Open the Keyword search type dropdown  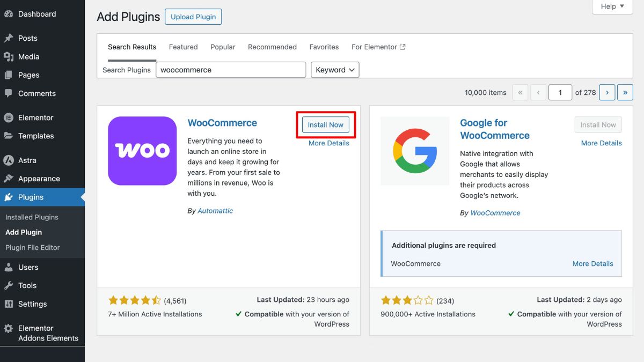[335, 70]
